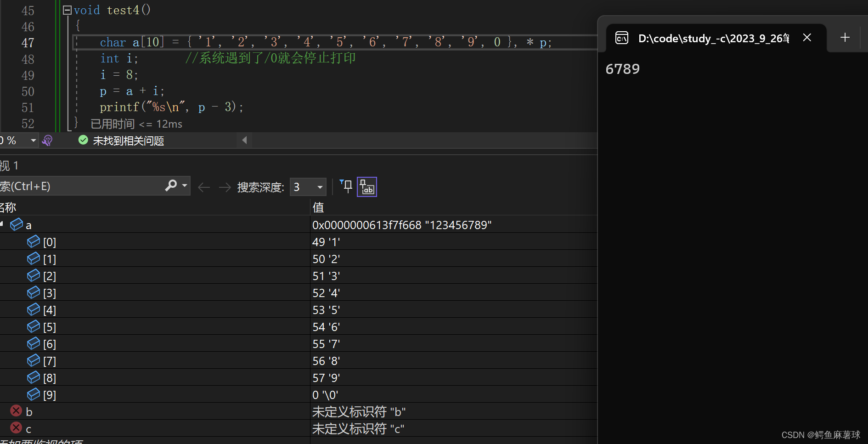Click the search forward arrow in watch panel
The image size is (868, 444).
(x=225, y=187)
